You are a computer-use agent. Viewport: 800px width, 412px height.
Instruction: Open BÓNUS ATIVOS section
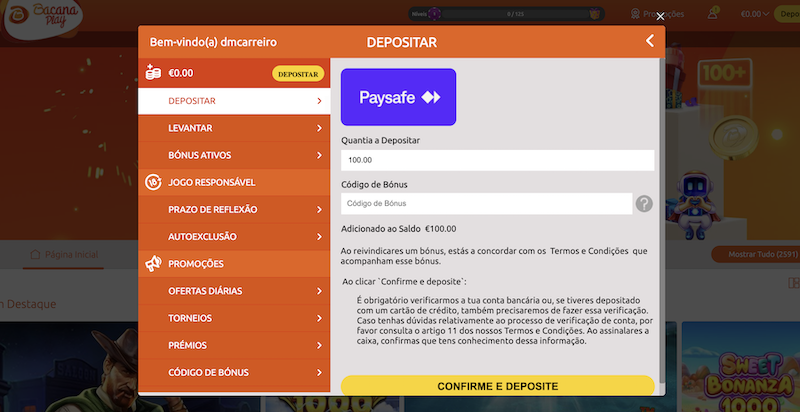[234, 155]
